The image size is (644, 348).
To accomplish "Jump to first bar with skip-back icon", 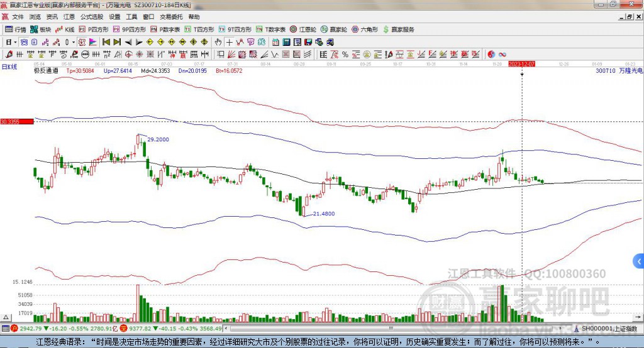I will (106, 42).
